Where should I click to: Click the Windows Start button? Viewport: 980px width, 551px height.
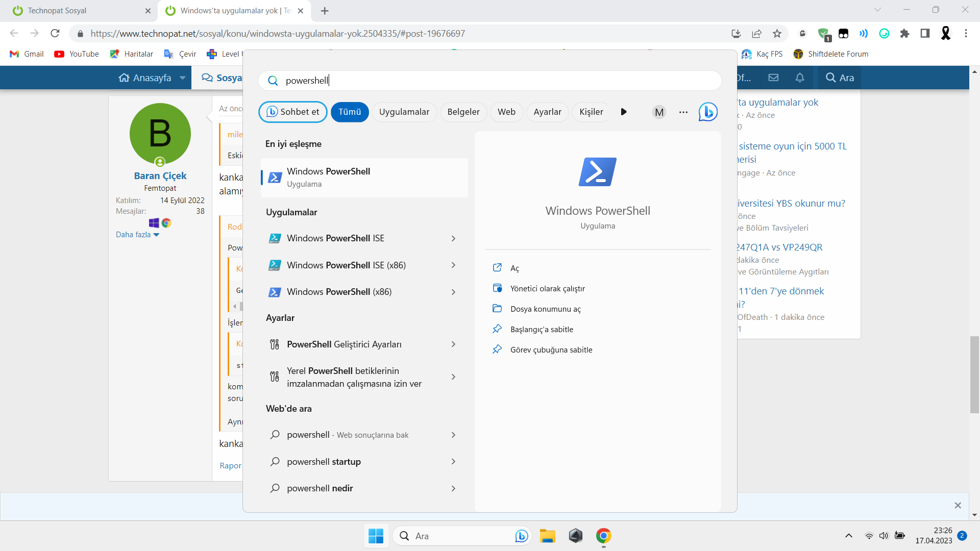coord(376,536)
